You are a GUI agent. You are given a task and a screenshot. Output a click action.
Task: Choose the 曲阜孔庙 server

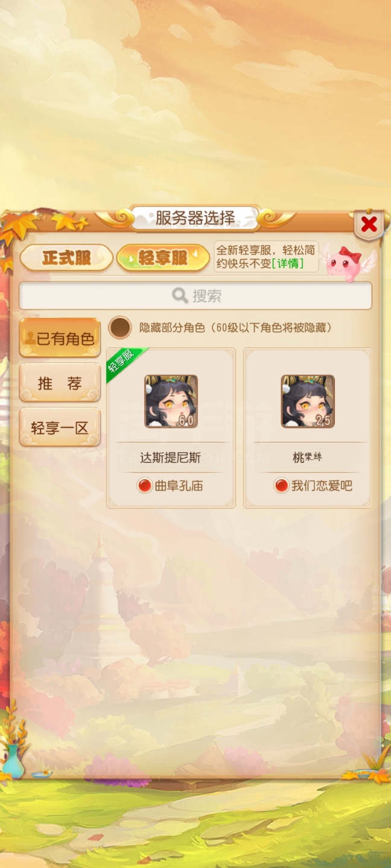tap(171, 485)
